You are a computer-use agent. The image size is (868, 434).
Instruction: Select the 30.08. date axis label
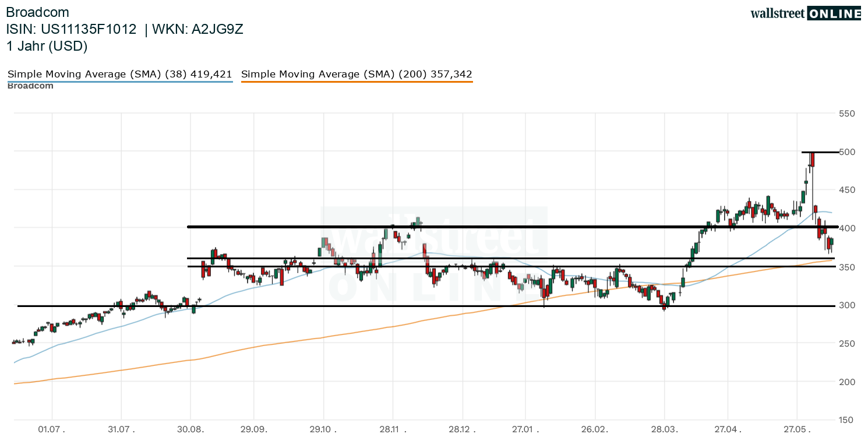[191, 429]
